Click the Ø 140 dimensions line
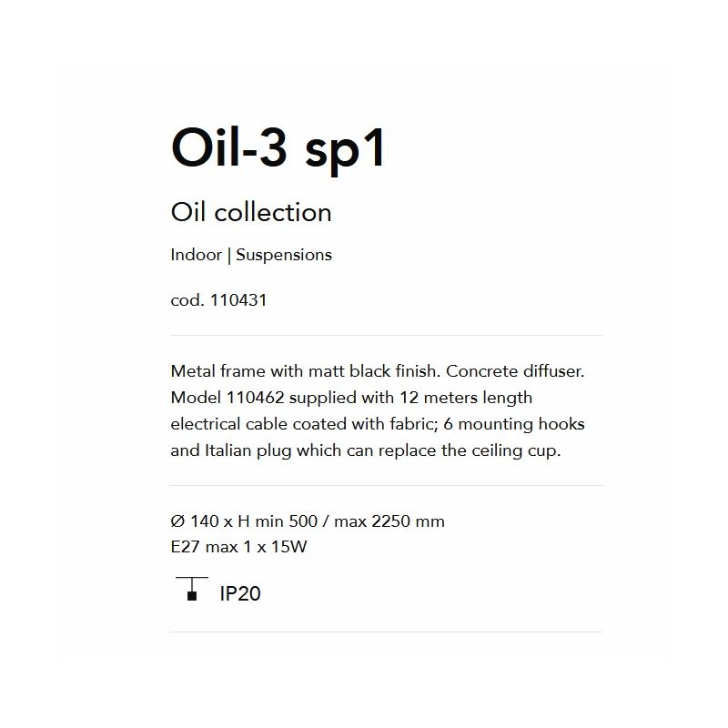Image resolution: width=728 pixels, height=728 pixels. pos(308,521)
